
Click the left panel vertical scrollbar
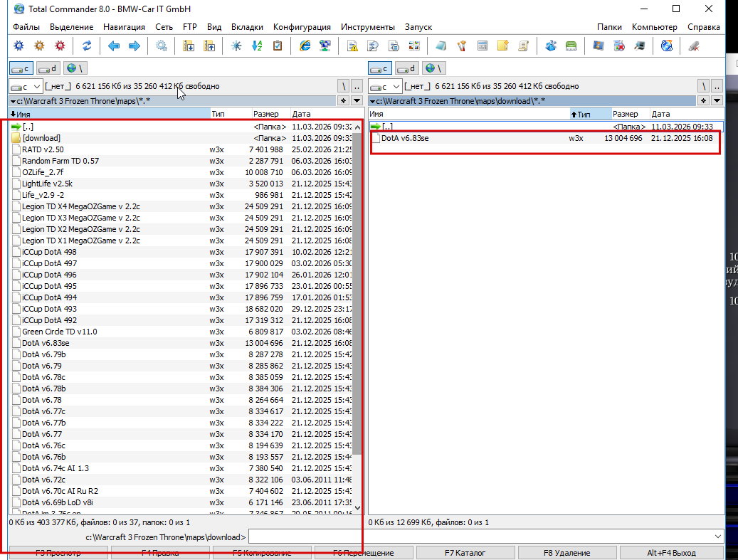(357, 317)
